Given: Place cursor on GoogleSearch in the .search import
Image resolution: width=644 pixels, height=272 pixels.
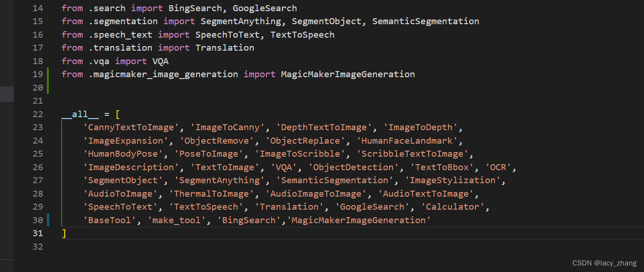Looking at the screenshot, I should pos(265,8).
